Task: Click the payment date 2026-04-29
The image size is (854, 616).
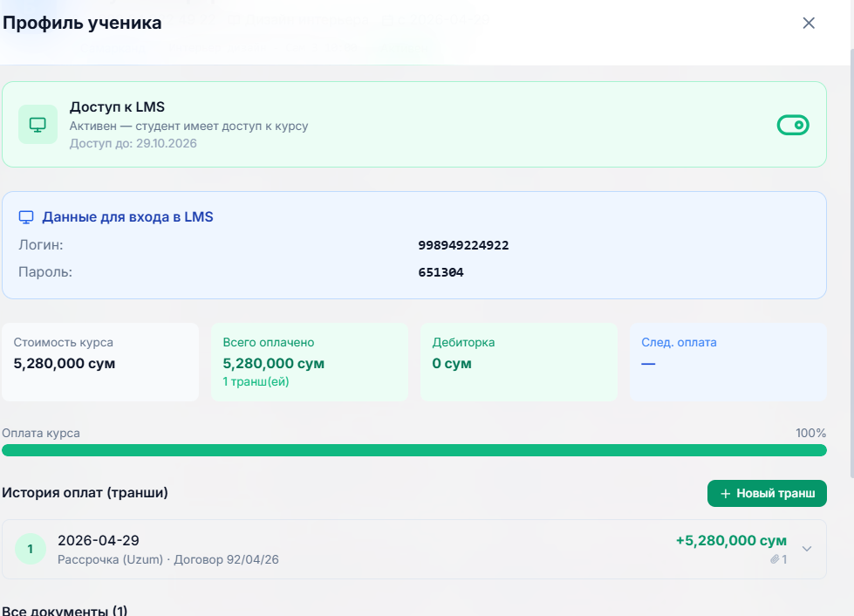Action: pos(99,541)
